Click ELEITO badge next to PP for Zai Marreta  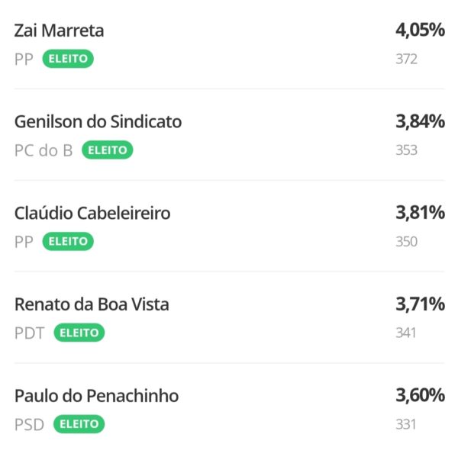point(68,59)
